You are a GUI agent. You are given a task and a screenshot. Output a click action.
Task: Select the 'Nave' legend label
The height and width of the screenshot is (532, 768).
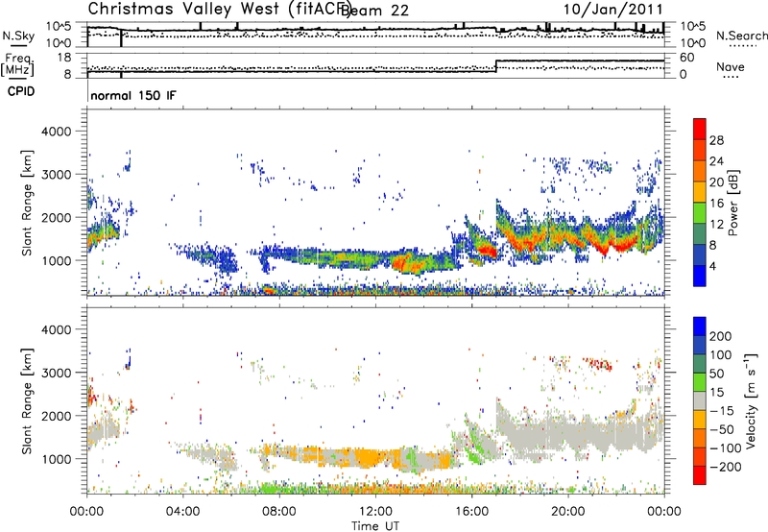(731, 66)
